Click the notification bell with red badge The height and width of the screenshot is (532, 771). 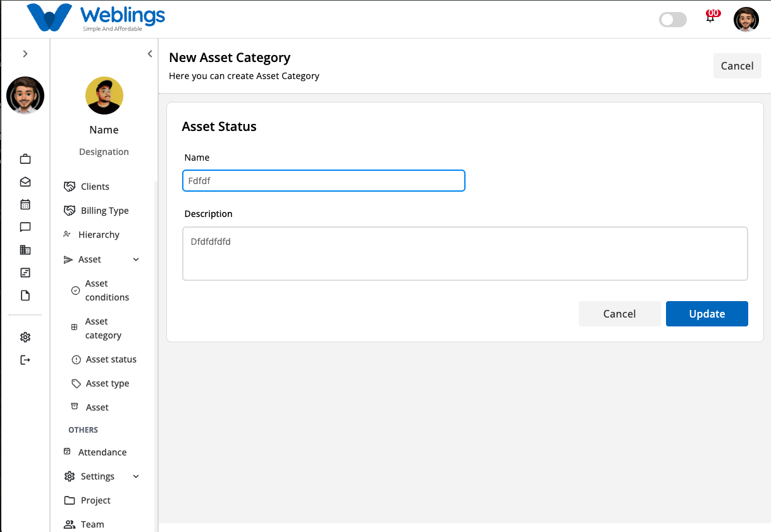(x=711, y=17)
